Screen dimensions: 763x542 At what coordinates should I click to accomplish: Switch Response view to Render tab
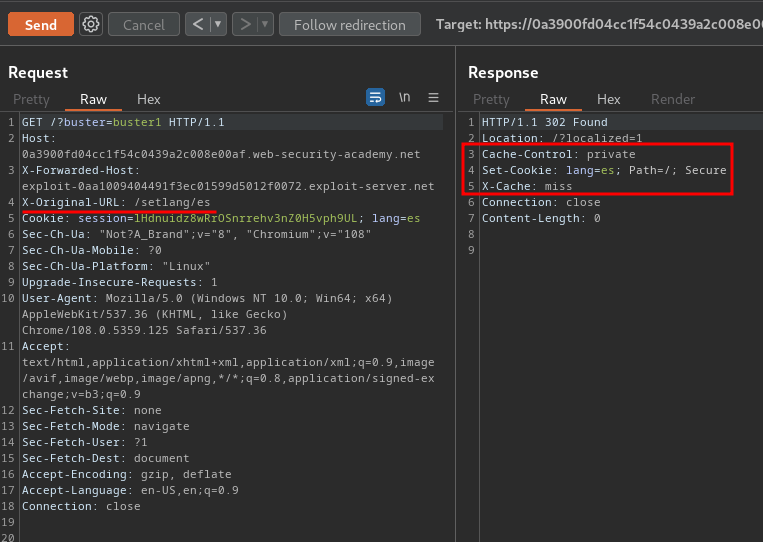click(672, 99)
